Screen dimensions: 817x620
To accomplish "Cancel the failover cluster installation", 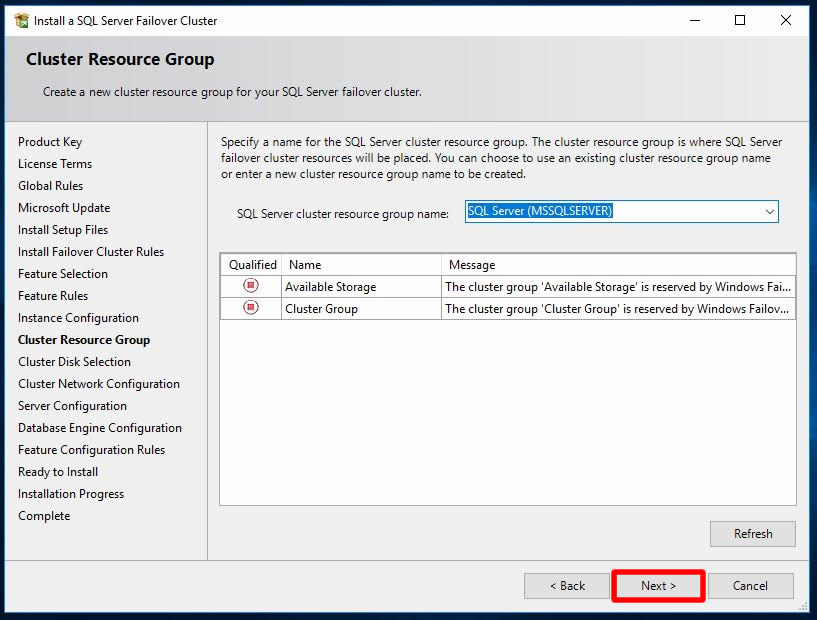I will click(750, 586).
